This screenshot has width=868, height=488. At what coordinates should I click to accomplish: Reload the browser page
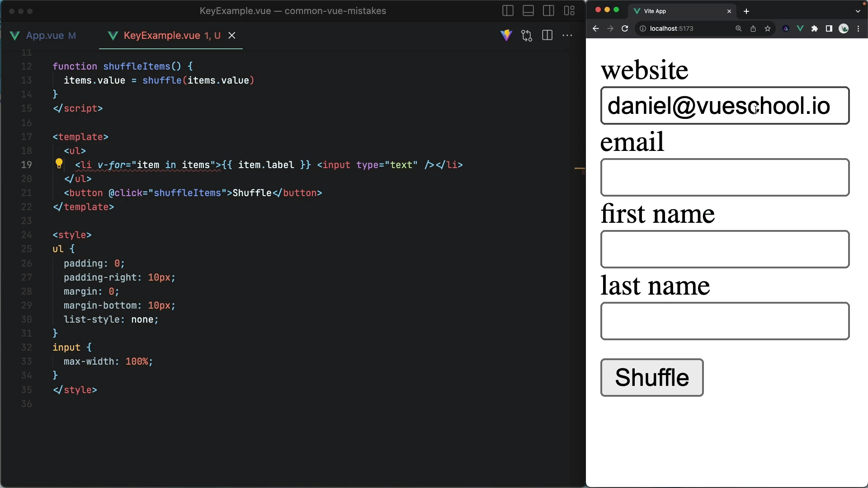coord(625,28)
